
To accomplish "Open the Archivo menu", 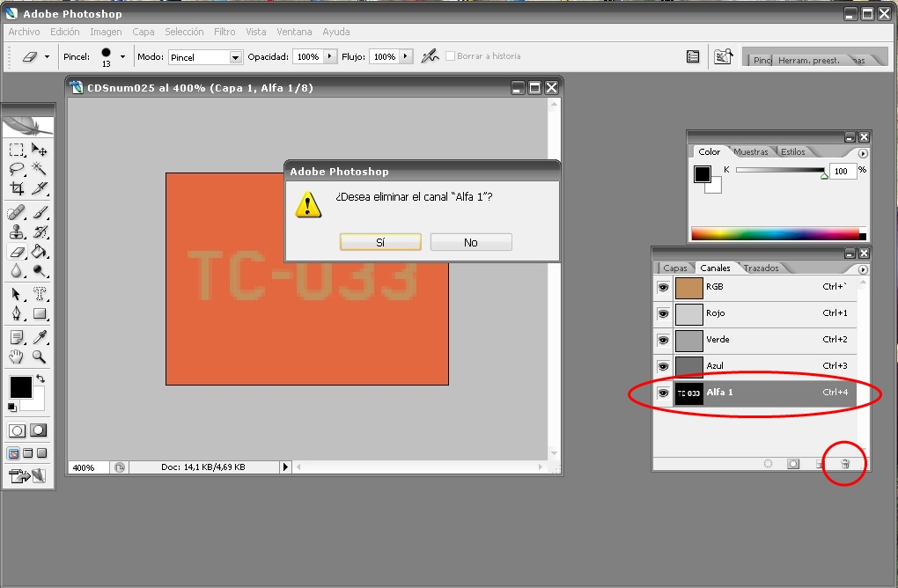I will click(x=24, y=32).
